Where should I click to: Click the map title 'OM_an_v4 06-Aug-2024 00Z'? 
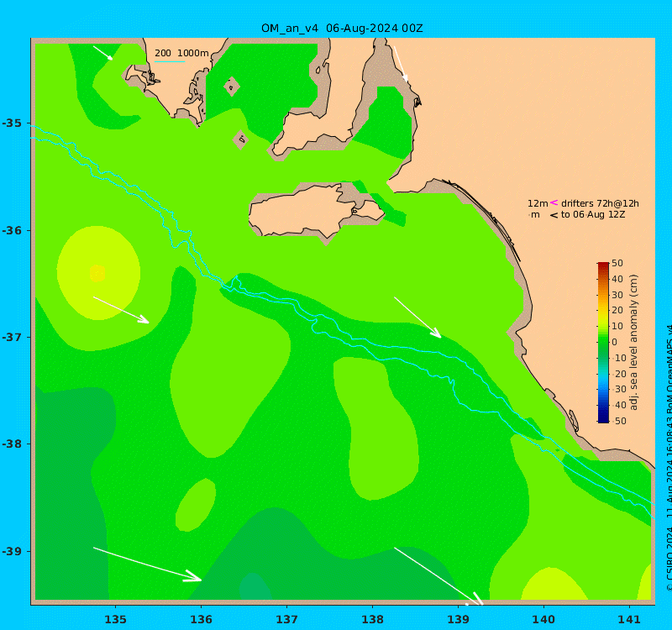342,29
